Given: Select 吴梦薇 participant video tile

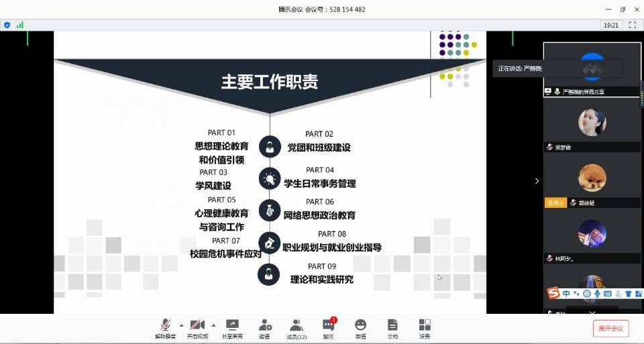Looking at the screenshot, I should click(x=592, y=125).
